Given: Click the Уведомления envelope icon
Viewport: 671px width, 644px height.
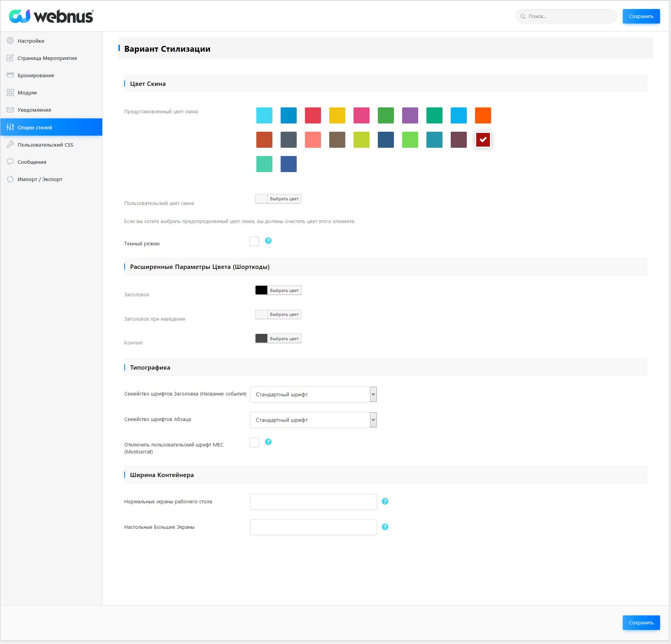Looking at the screenshot, I should point(10,110).
